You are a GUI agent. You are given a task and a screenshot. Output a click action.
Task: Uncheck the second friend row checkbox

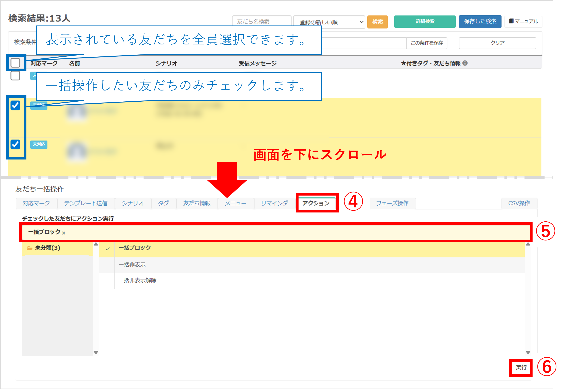click(x=15, y=105)
